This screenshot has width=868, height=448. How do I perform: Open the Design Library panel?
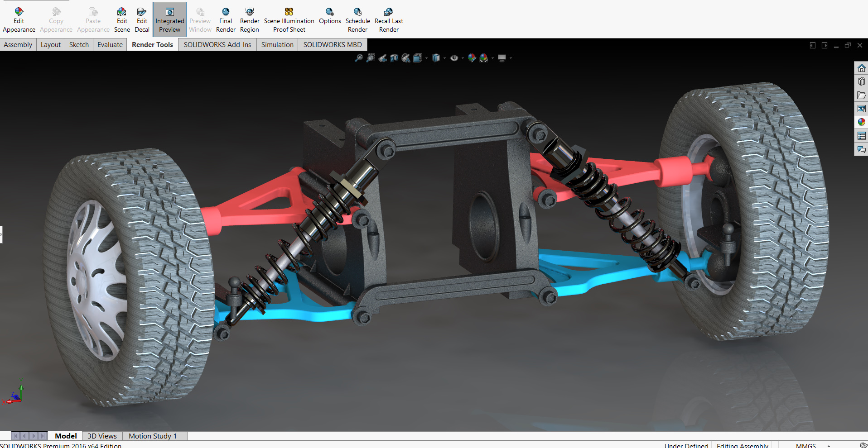(861, 81)
